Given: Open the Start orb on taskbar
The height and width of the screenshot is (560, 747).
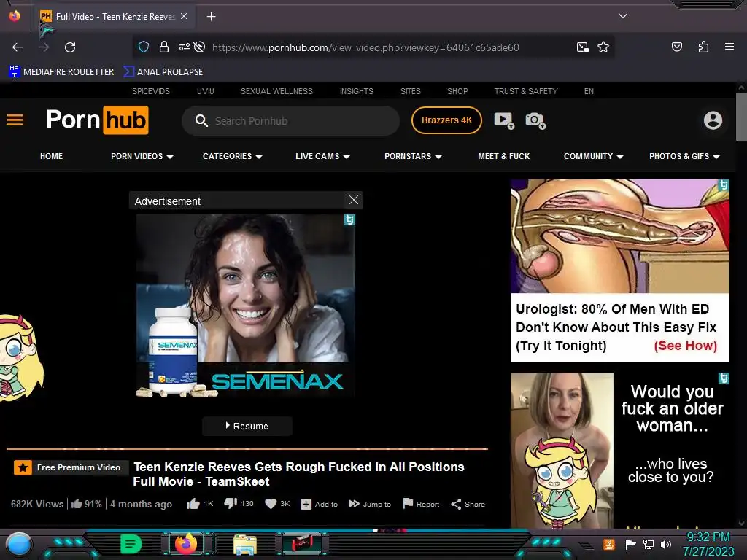Looking at the screenshot, I should 18,544.
